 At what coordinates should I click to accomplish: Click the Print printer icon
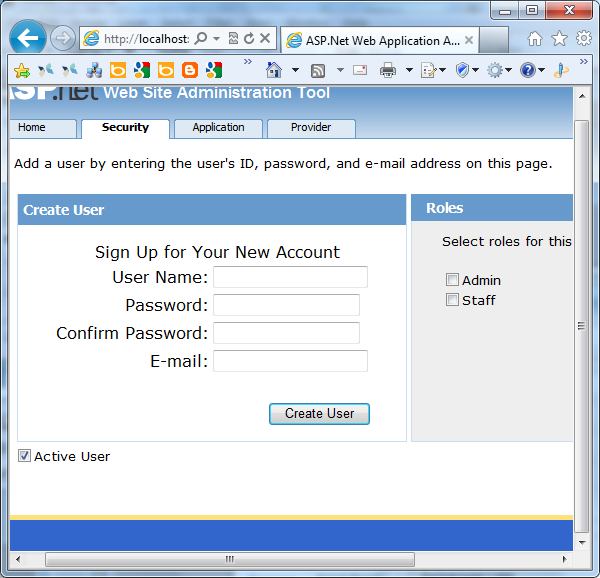(x=388, y=70)
